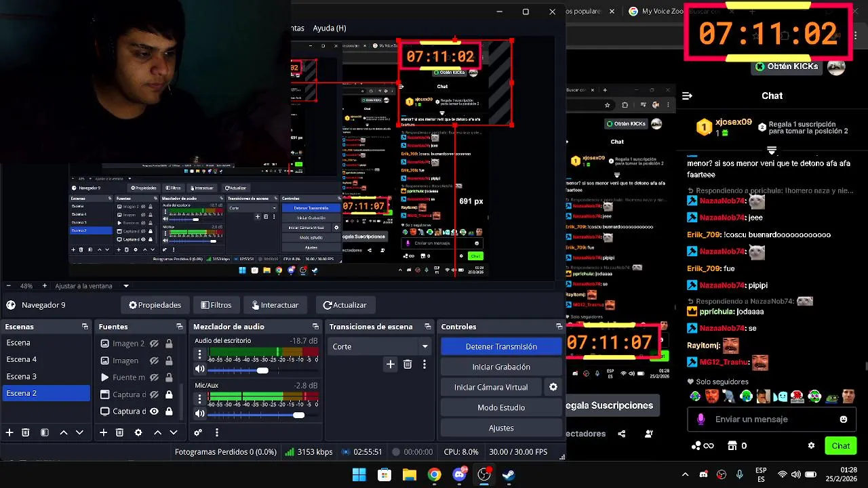Mute Mic/Aux speaker icon
The width and height of the screenshot is (868, 488).
pyautogui.click(x=200, y=413)
